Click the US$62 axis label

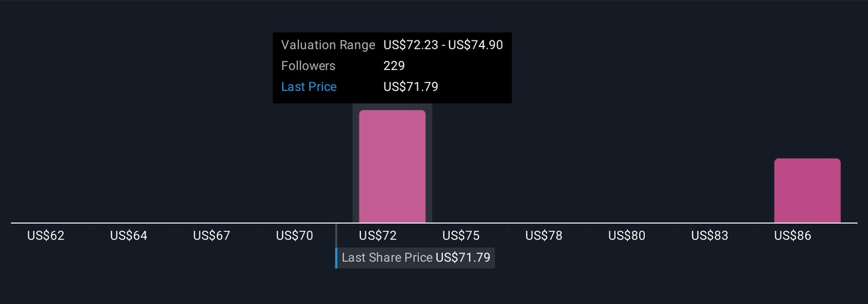46,236
